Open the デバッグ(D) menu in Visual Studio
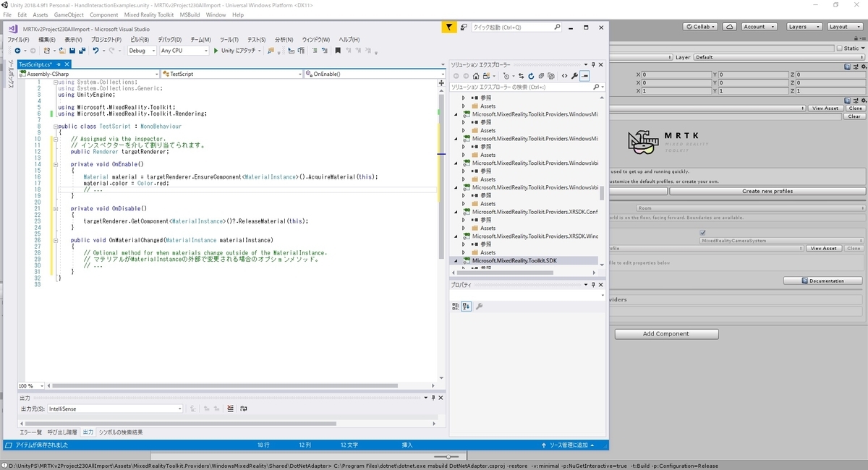Screen dimensions: 868x470 click(169, 39)
